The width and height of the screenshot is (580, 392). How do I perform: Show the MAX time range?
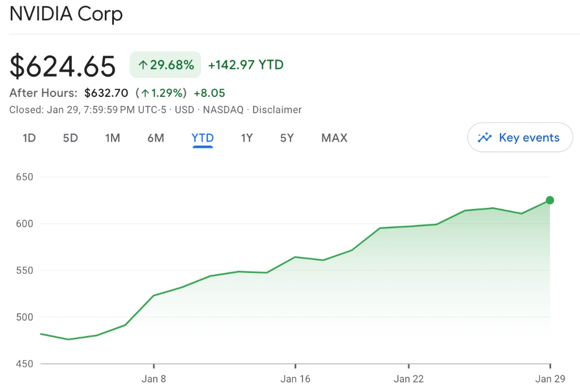pyautogui.click(x=334, y=138)
